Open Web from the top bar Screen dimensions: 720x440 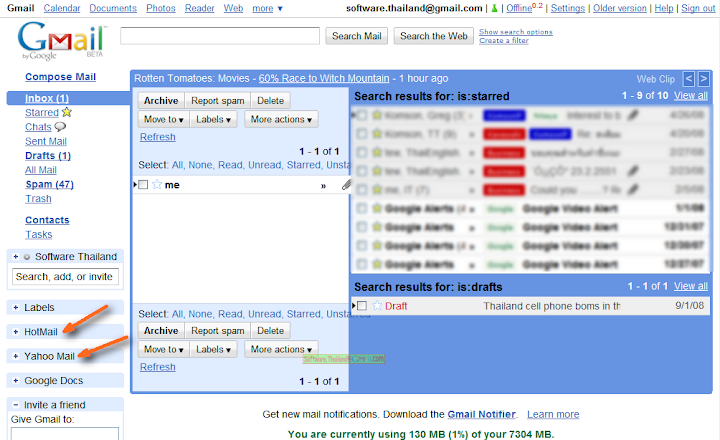233,8
